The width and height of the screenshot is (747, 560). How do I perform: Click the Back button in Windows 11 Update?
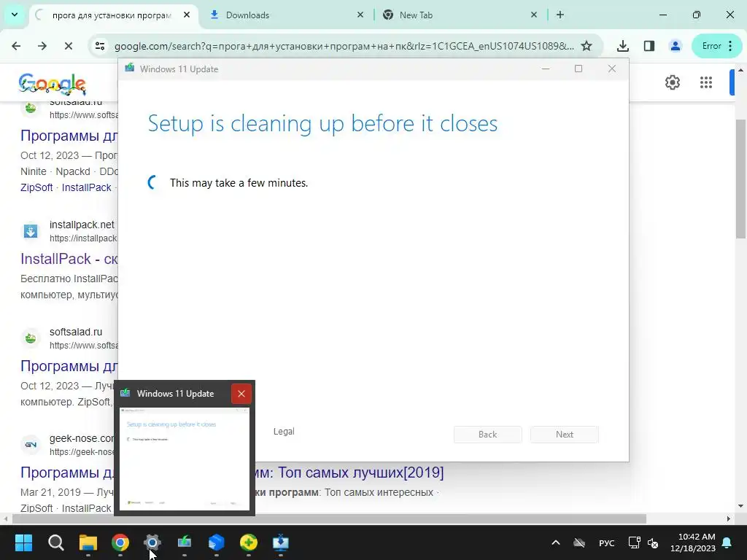488,435
